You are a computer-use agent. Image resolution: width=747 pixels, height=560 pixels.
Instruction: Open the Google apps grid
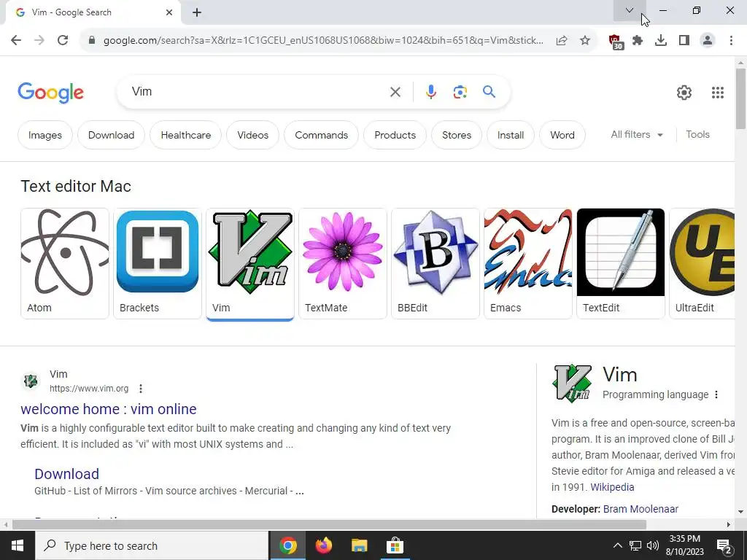(x=718, y=93)
